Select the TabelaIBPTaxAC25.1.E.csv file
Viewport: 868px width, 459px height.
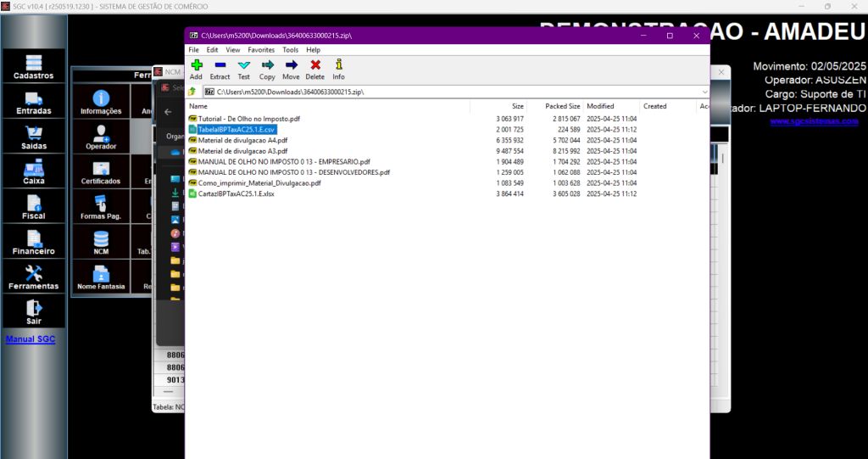pyautogui.click(x=236, y=129)
